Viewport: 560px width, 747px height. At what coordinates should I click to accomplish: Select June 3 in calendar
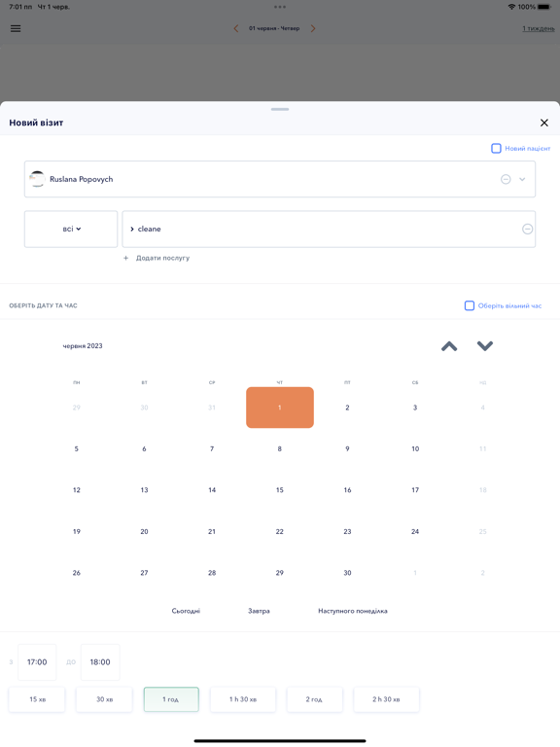coord(415,408)
